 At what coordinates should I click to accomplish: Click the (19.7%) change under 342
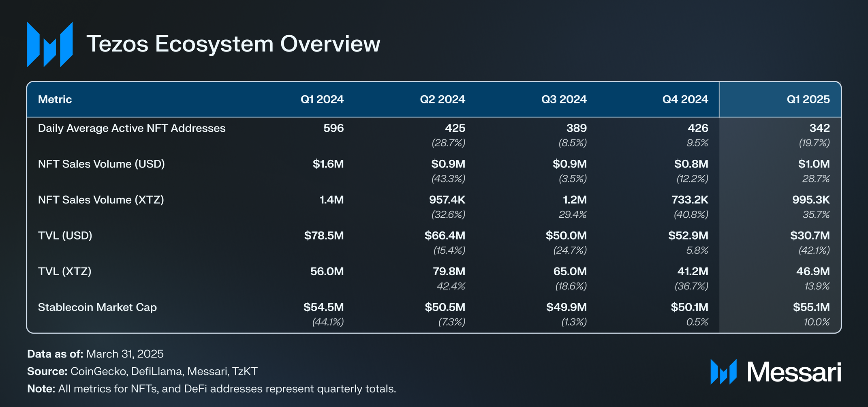815,143
